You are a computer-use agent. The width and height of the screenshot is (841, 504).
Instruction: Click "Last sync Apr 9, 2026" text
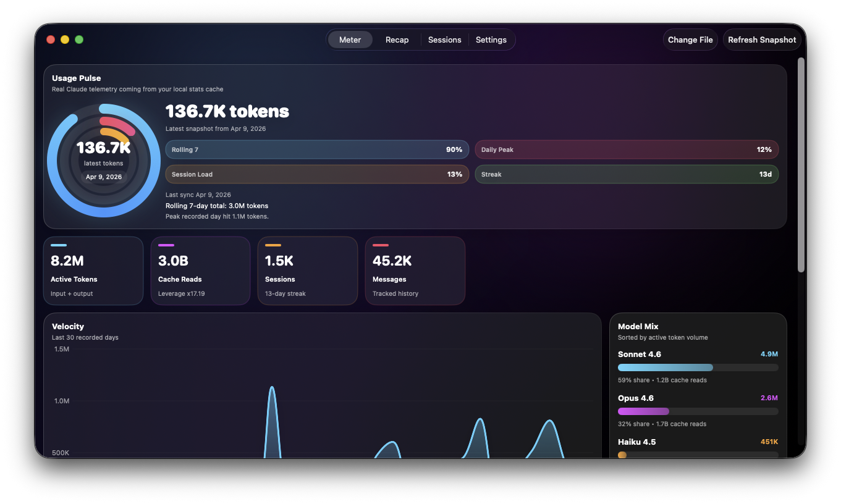198,195
